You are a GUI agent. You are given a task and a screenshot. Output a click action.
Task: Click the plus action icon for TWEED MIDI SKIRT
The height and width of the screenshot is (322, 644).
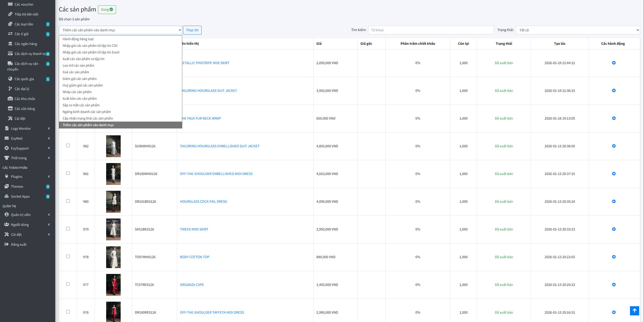(x=614, y=229)
